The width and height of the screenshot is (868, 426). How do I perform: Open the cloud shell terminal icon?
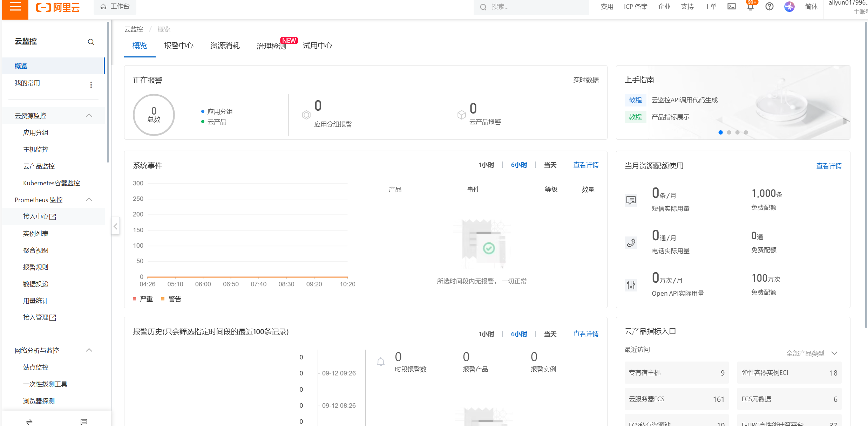point(731,6)
